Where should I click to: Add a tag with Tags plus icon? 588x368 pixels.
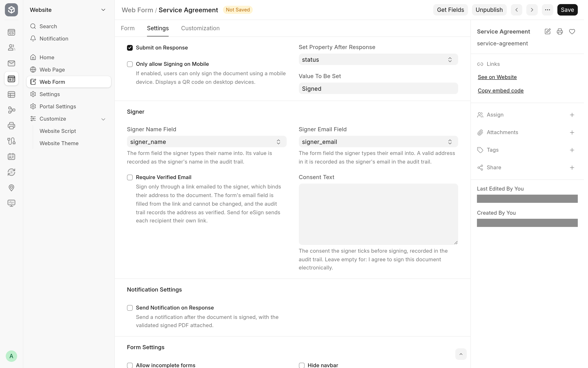pyautogui.click(x=572, y=150)
